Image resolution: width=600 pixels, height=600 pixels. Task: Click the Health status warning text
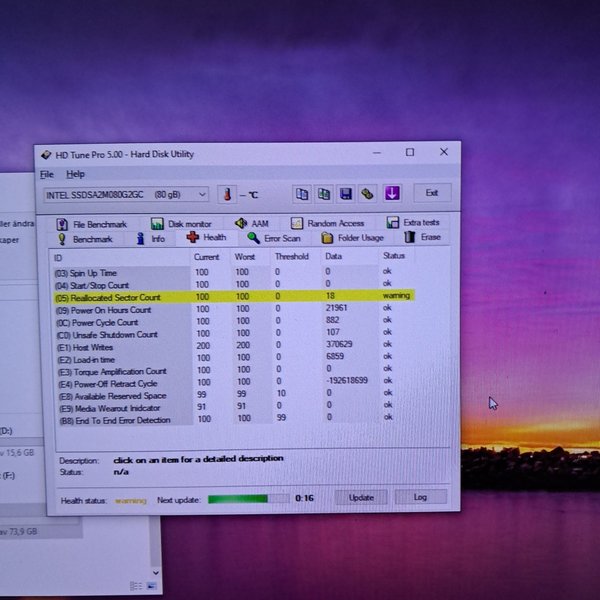pyautogui.click(x=130, y=501)
